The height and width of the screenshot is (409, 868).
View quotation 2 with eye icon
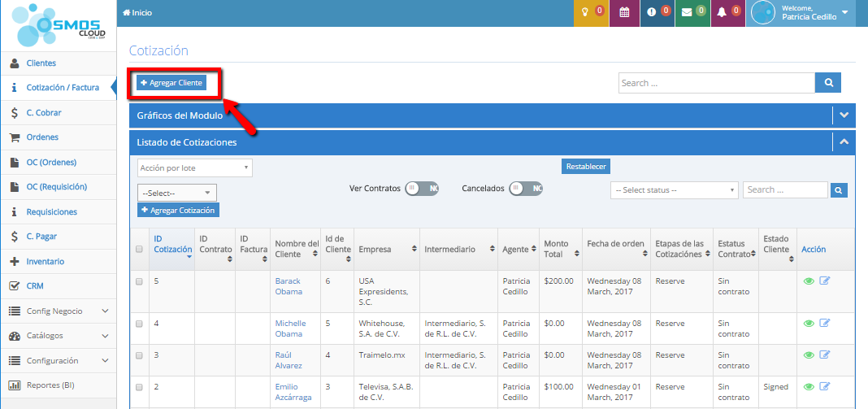coord(809,387)
